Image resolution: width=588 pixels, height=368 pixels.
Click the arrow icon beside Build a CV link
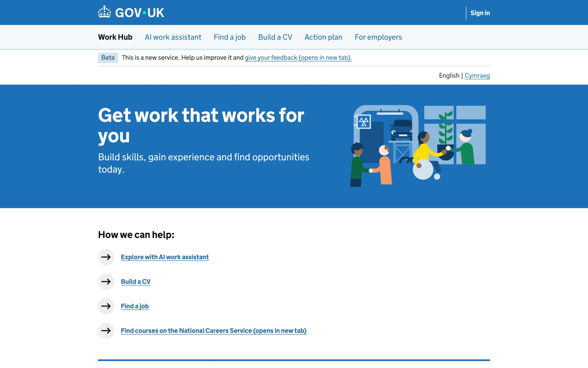[x=106, y=282]
